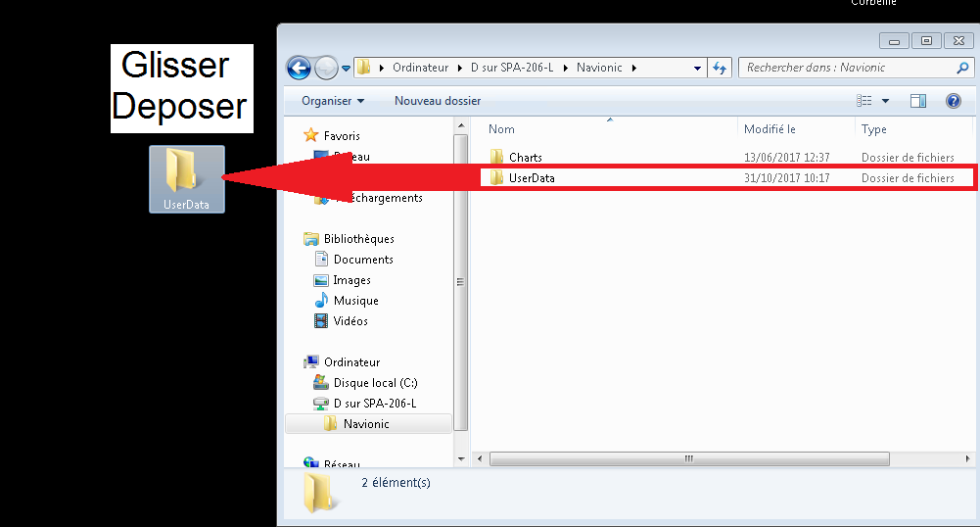Refresh the Navionic folder view
Image resolution: width=980 pixels, height=527 pixels.
(720, 68)
